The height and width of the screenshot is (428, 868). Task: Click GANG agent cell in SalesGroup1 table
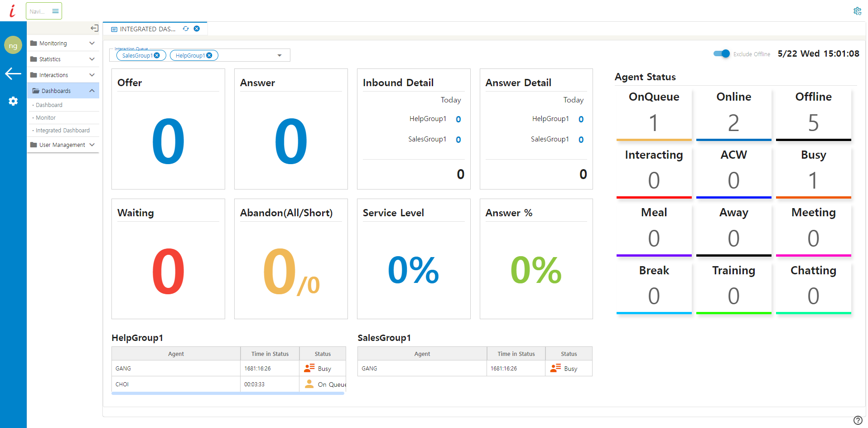(422, 368)
